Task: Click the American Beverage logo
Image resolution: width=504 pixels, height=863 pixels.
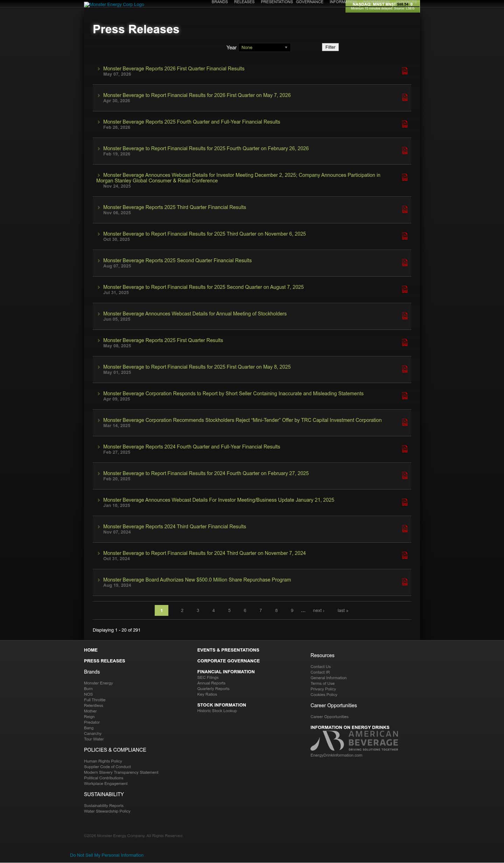Action: tap(354, 740)
